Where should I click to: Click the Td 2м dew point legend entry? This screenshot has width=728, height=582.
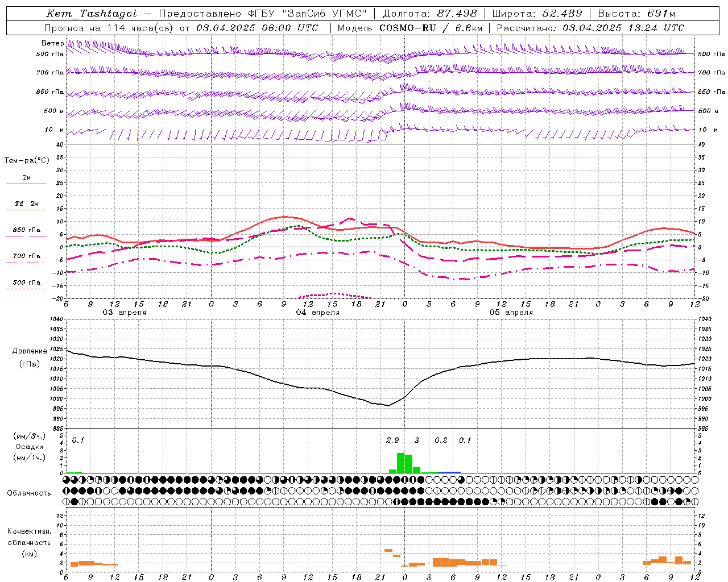pyautogui.click(x=27, y=203)
